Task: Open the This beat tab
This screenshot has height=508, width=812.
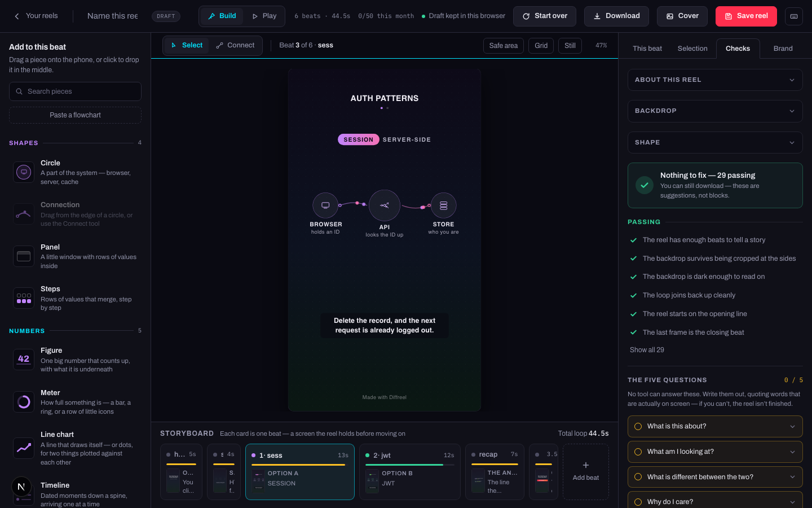Action: (647, 49)
